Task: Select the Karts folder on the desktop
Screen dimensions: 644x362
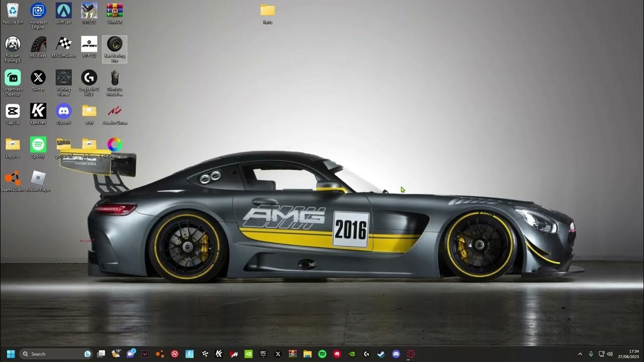Action: coord(268,11)
